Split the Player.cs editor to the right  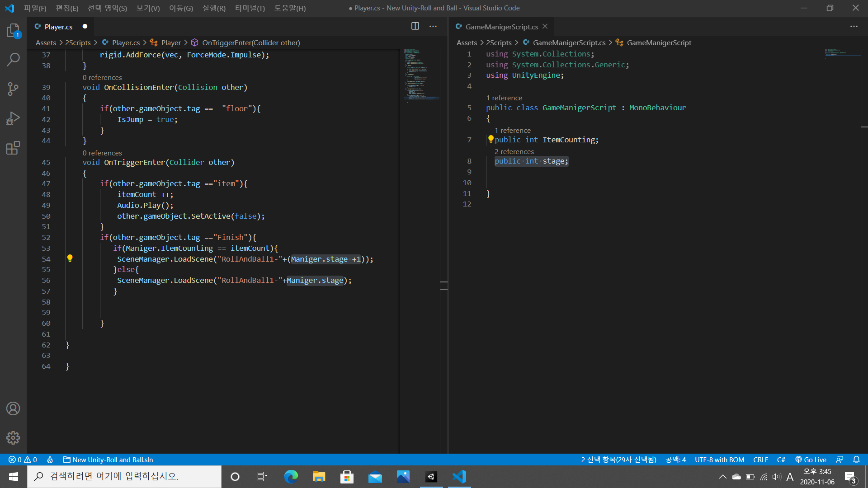(415, 26)
